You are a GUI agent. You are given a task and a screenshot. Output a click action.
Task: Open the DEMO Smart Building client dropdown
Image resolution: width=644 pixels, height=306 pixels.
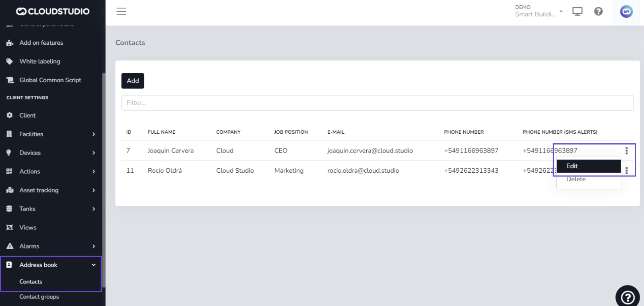pyautogui.click(x=539, y=11)
